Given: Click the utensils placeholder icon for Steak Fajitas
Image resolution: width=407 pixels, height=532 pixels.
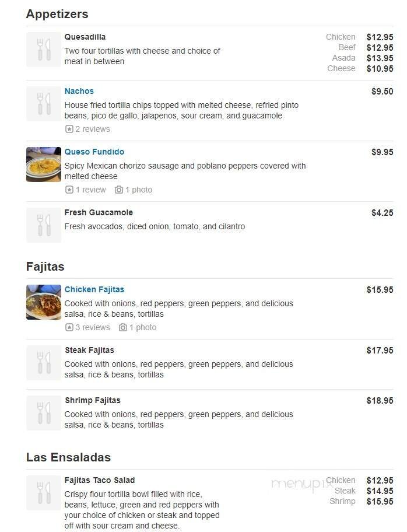Looking at the screenshot, I should pos(43,362).
